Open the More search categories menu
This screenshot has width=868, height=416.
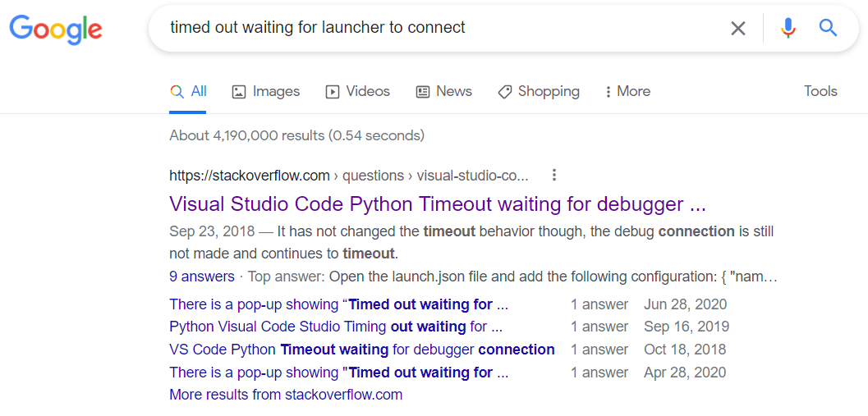(627, 91)
